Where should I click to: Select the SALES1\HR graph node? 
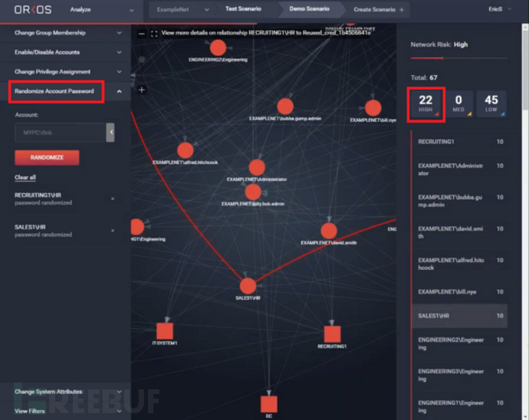(x=248, y=287)
